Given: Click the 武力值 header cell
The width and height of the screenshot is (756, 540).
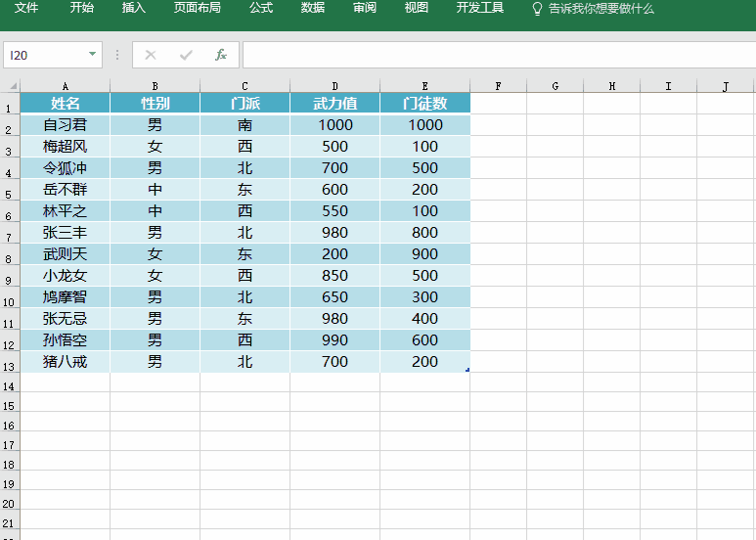Looking at the screenshot, I should pyautogui.click(x=334, y=103).
